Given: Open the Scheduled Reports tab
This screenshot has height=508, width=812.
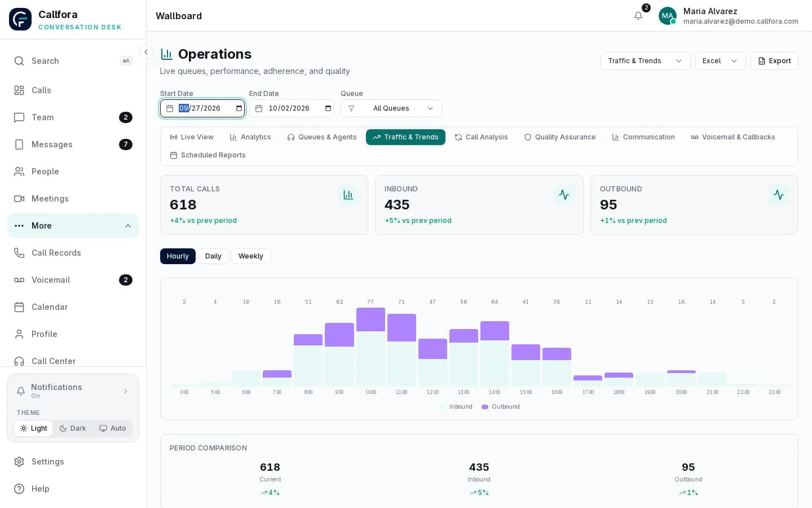Looking at the screenshot, I should point(208,155).
